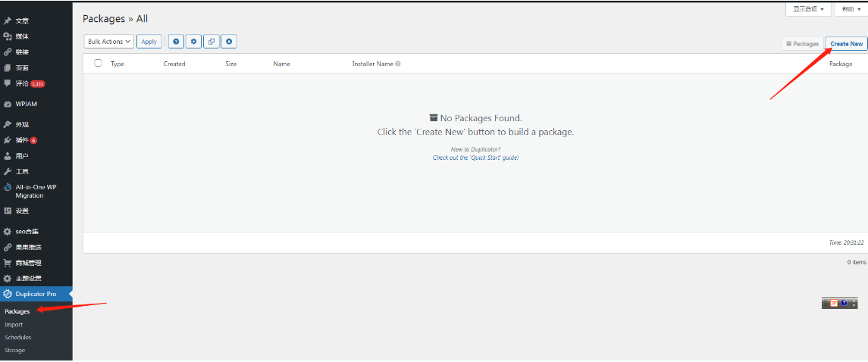Toggle the select-all packages checkbox
868x362 pixels.
coord(98,64)
